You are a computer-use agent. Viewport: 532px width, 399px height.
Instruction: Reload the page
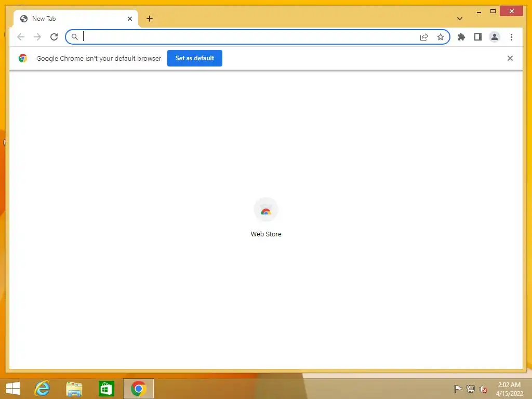tap(54, 37)
